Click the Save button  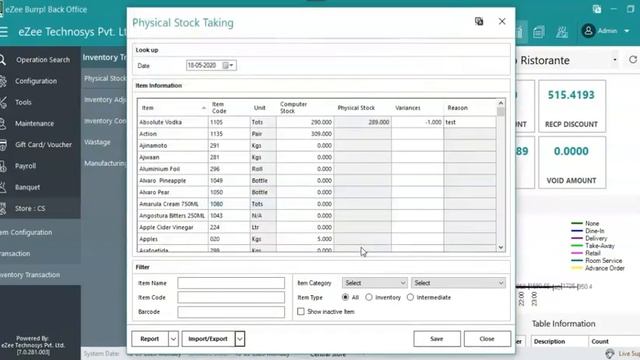coord(437,339)
